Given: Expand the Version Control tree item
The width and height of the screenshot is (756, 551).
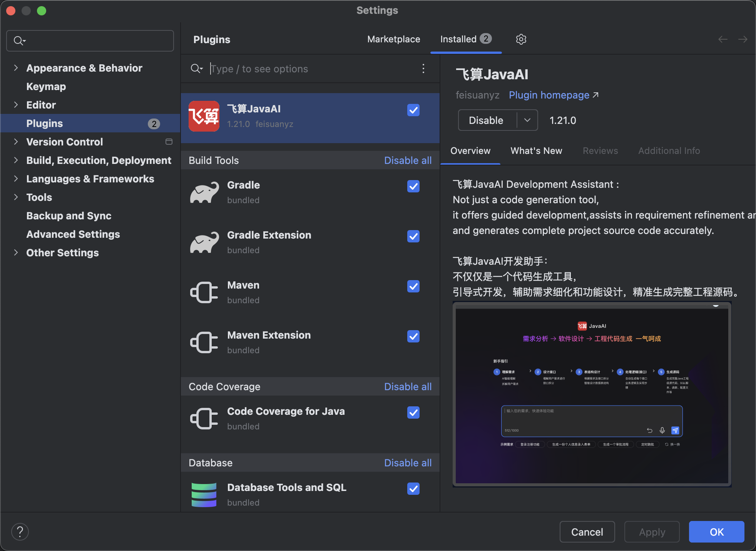Looking at the screenshot, I should point(16,142).
